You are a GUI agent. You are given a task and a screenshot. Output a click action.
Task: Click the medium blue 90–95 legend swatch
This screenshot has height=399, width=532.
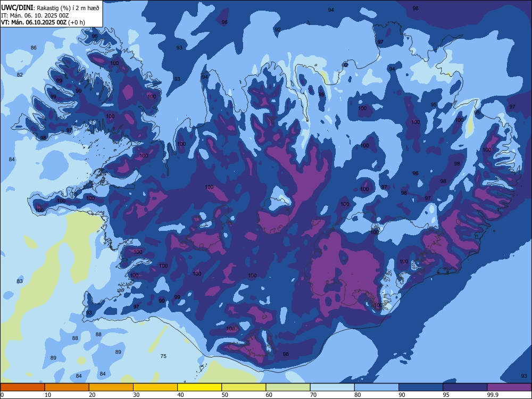point(421,387)
